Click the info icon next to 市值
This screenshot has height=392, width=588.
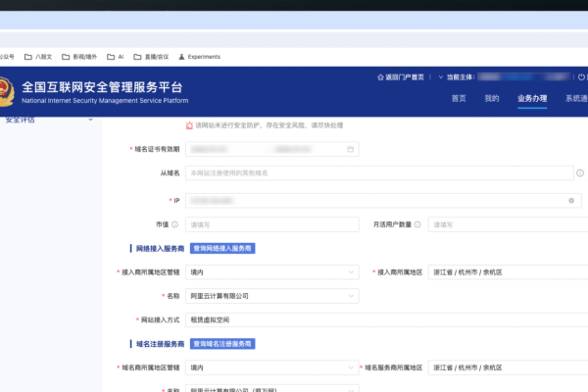click(174, 224)
